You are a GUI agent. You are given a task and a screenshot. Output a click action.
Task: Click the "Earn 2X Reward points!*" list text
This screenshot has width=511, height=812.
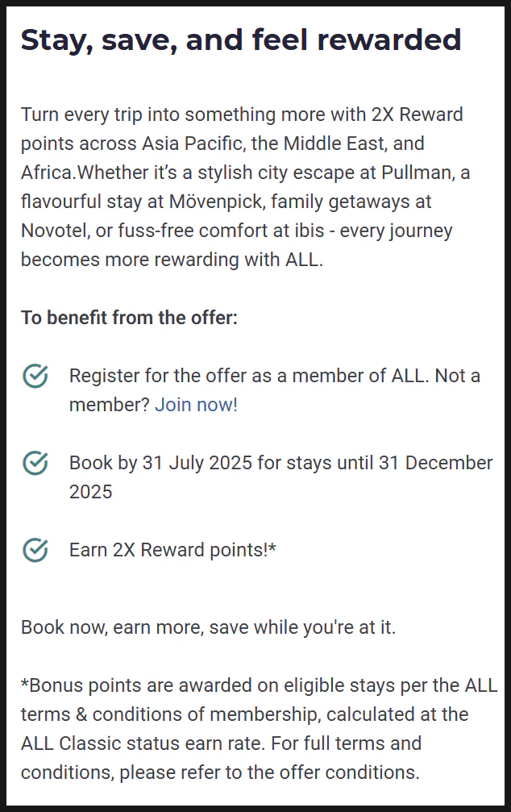(172, 550)
